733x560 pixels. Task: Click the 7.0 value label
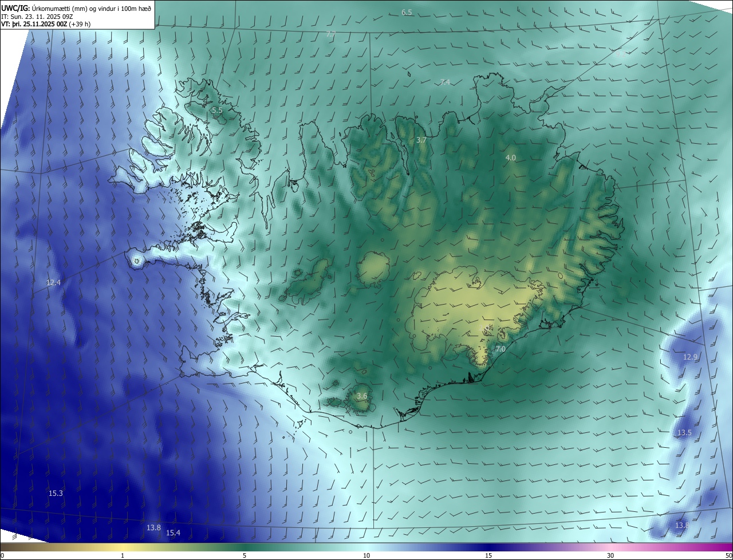[x=500, y=349]
